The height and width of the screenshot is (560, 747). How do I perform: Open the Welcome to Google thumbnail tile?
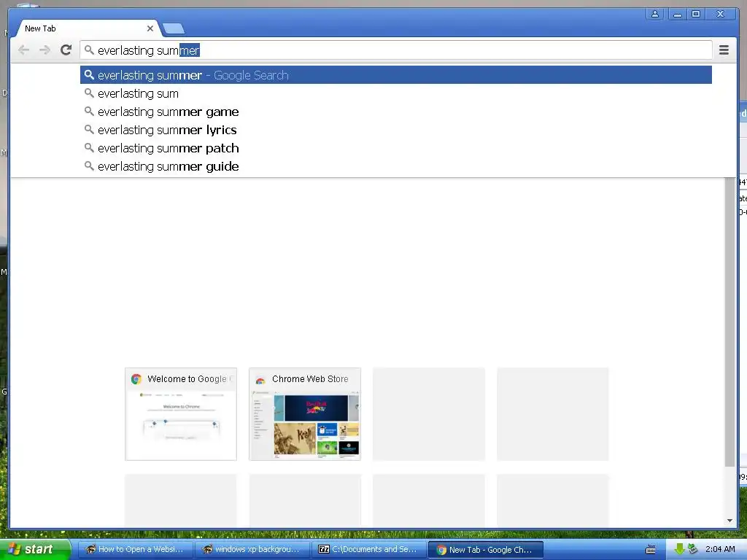click(x=181, y=414)
